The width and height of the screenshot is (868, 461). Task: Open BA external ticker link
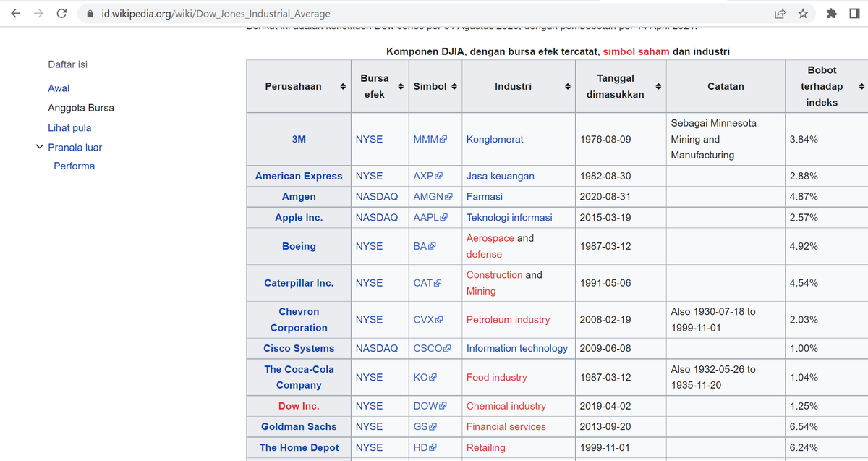[x=424, y=247]
